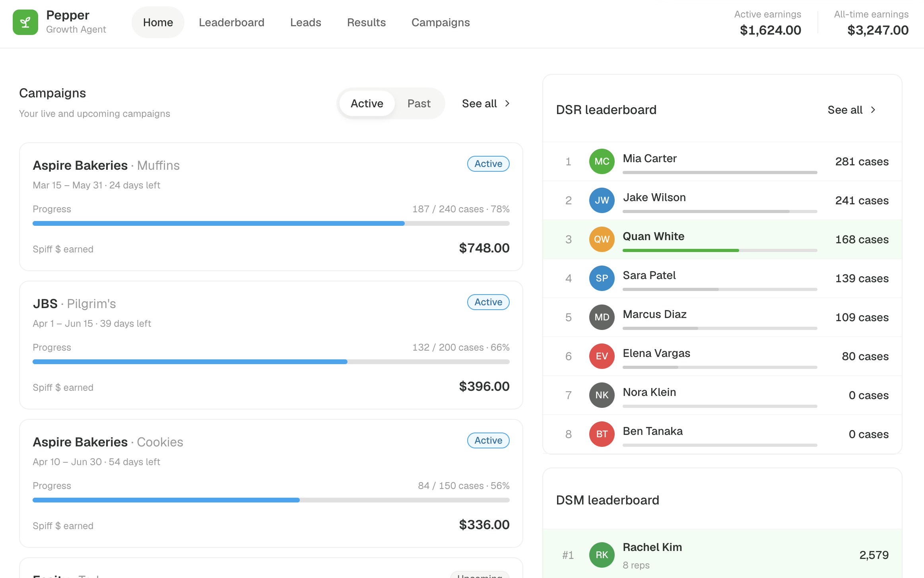Viewport: 924px width, 578px height.
Task: Click the 241 cases value
Action: point(862,200)
